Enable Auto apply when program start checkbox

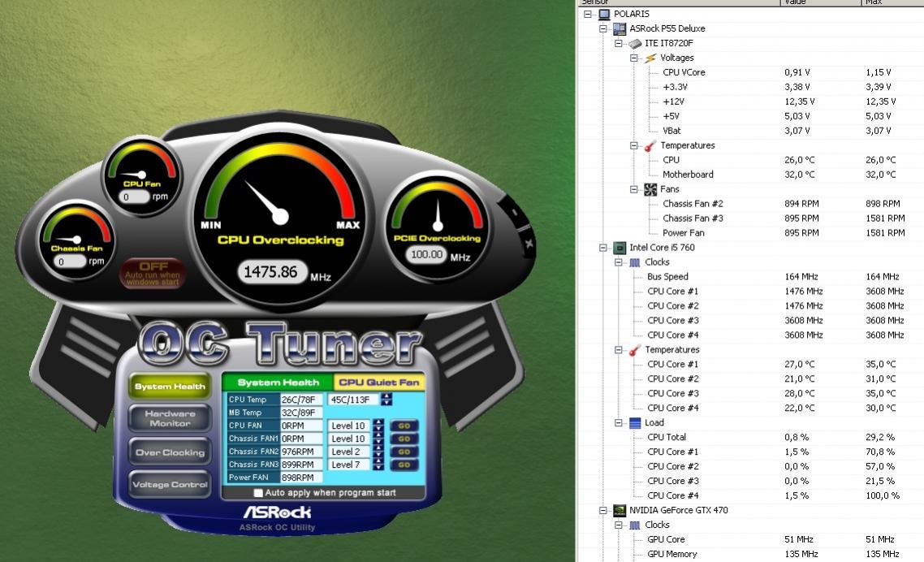pyautogui.click(x=258, y=493)
